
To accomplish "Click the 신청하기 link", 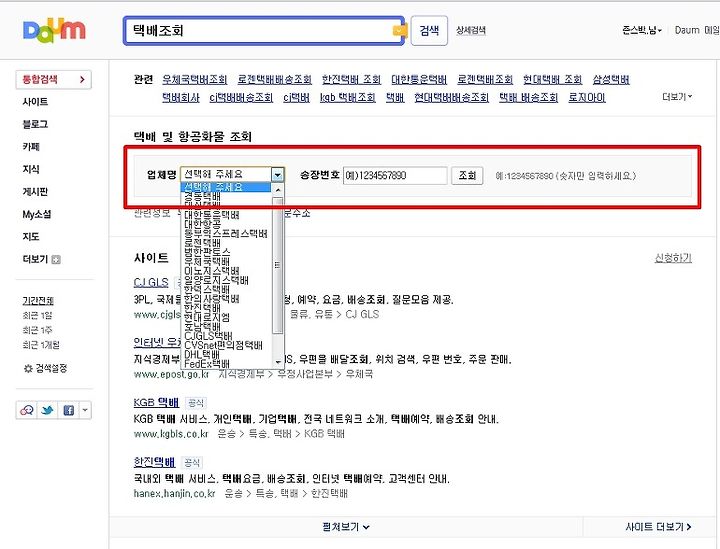I will 673,258.
